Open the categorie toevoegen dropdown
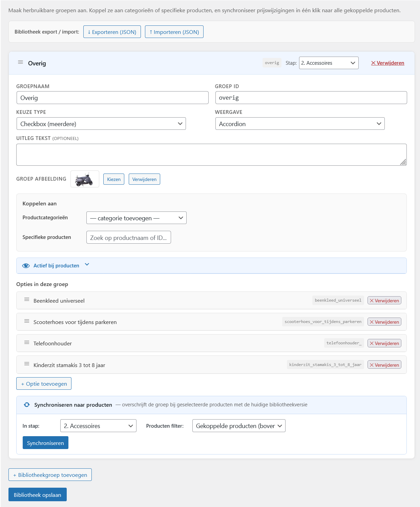This screenshot has width=420, height=507. [136, 218]
